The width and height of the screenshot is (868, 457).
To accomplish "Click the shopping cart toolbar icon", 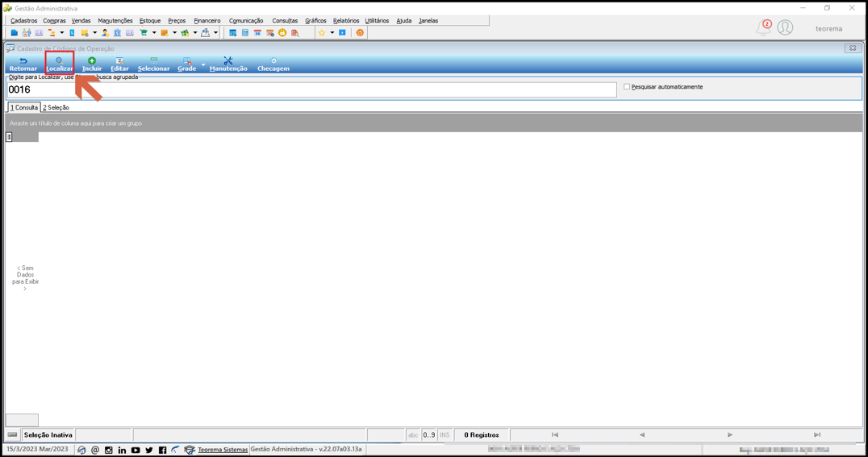I will (x=144, y=32).
